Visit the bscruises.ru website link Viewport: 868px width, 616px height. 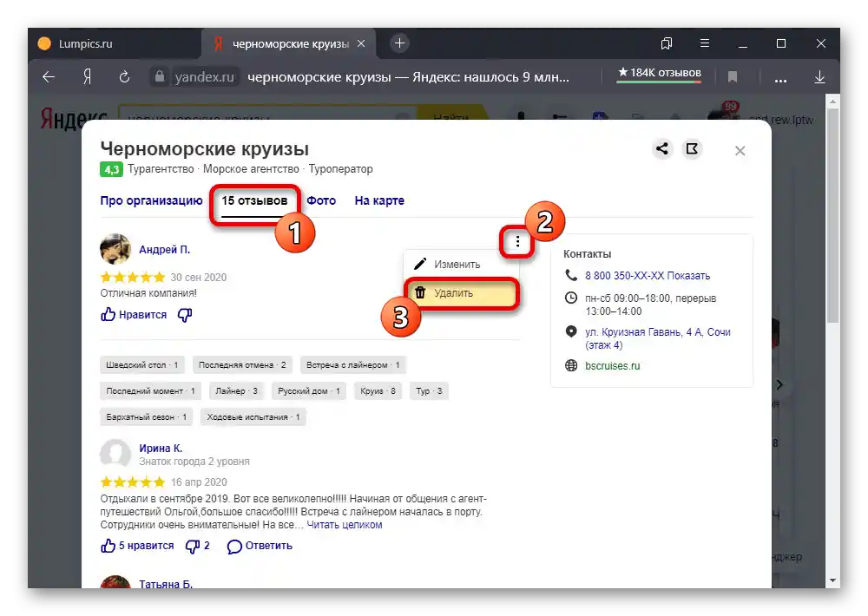[x=612, y=366]
